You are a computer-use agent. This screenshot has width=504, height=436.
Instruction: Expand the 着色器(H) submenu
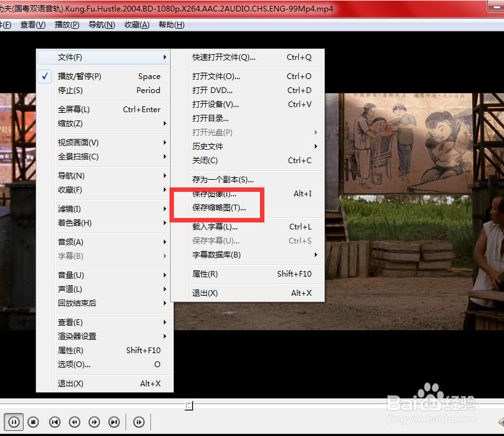coord(104,223)
